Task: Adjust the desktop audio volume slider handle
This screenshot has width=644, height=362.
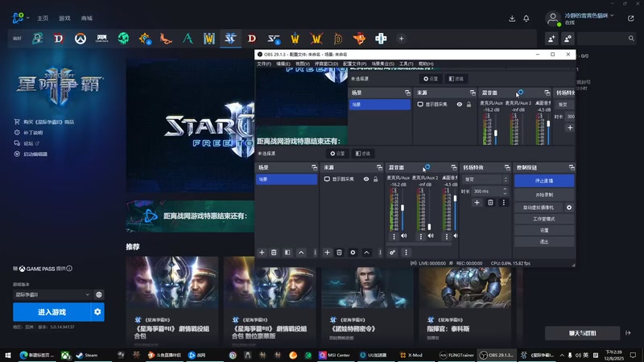Action: point(455,199)
